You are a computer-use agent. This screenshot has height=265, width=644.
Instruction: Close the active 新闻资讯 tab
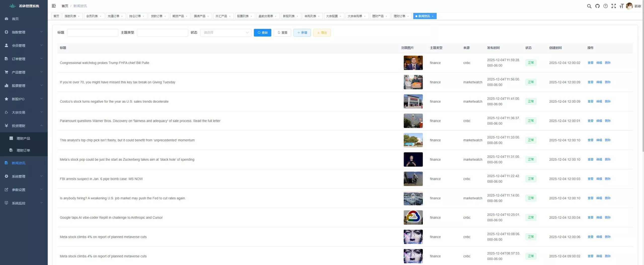(x=432, y=16)
